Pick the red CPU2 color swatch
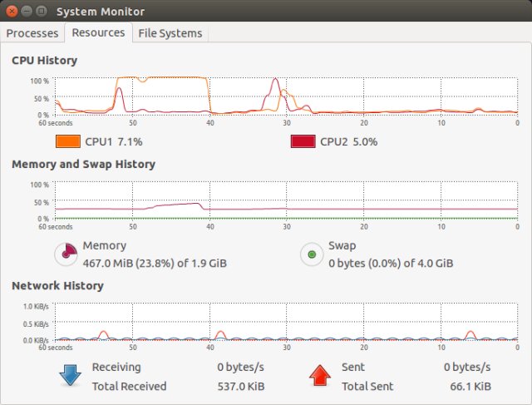This screenshot has width=532, height=405. click(x=303, y=141)
